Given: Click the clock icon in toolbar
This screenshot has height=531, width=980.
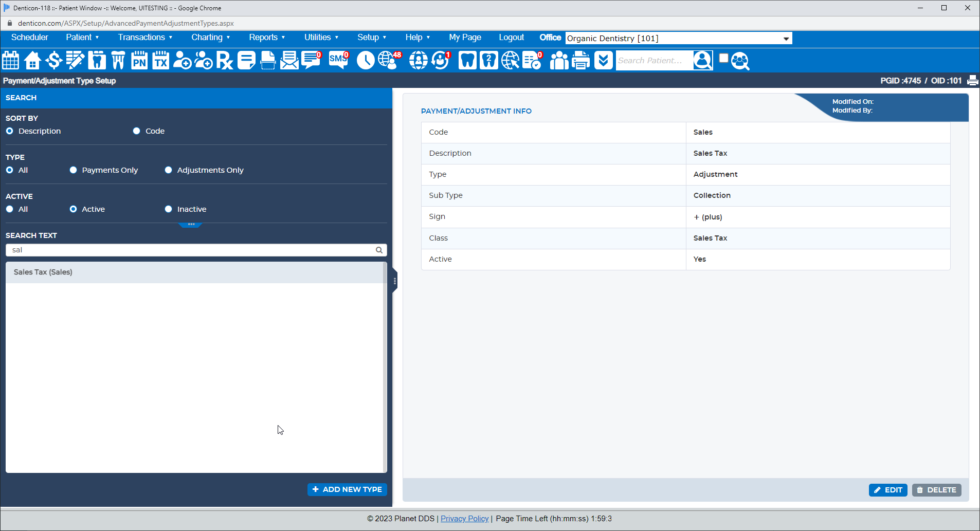Looking at the screenshot, I should (x=366, y=60).
